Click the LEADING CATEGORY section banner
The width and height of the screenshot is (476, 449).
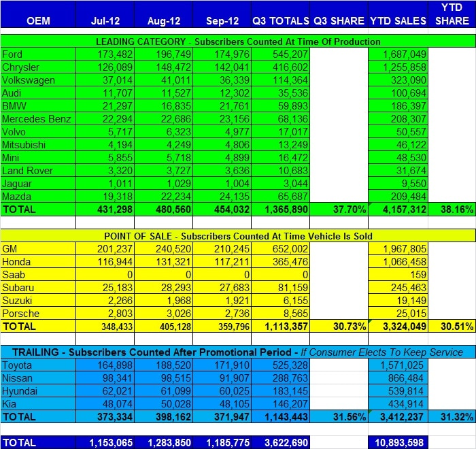coord(238,41)
